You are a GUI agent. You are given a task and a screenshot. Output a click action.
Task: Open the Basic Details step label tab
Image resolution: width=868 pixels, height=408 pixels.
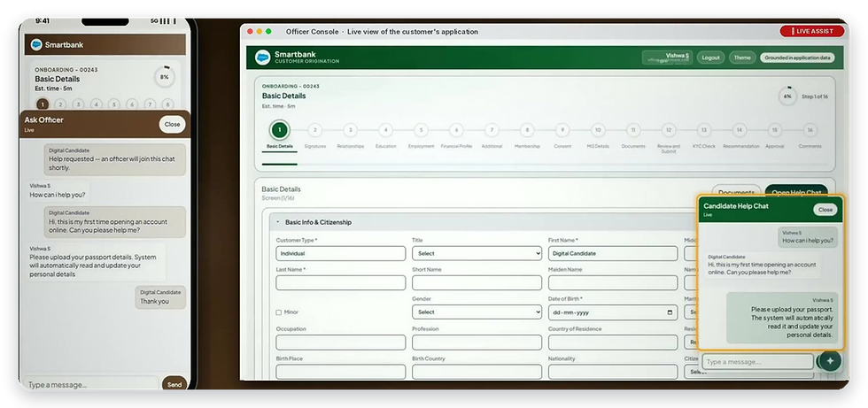(x=280, y=147)
